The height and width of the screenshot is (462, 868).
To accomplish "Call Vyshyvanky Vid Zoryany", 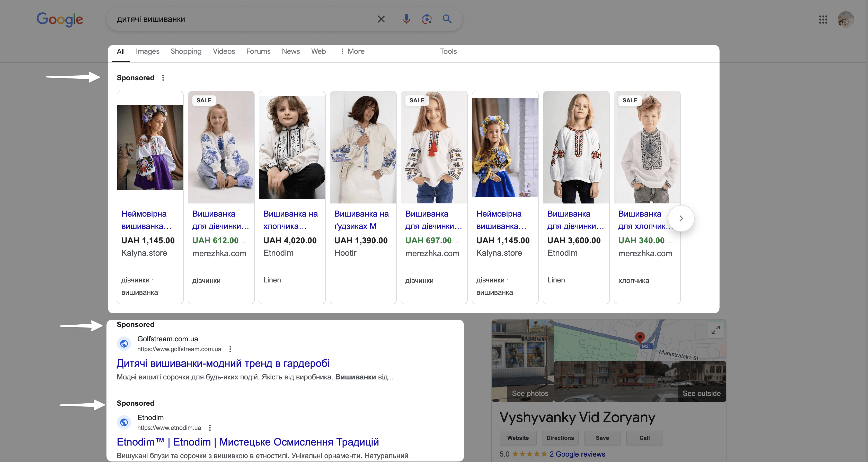I will 645,438.
